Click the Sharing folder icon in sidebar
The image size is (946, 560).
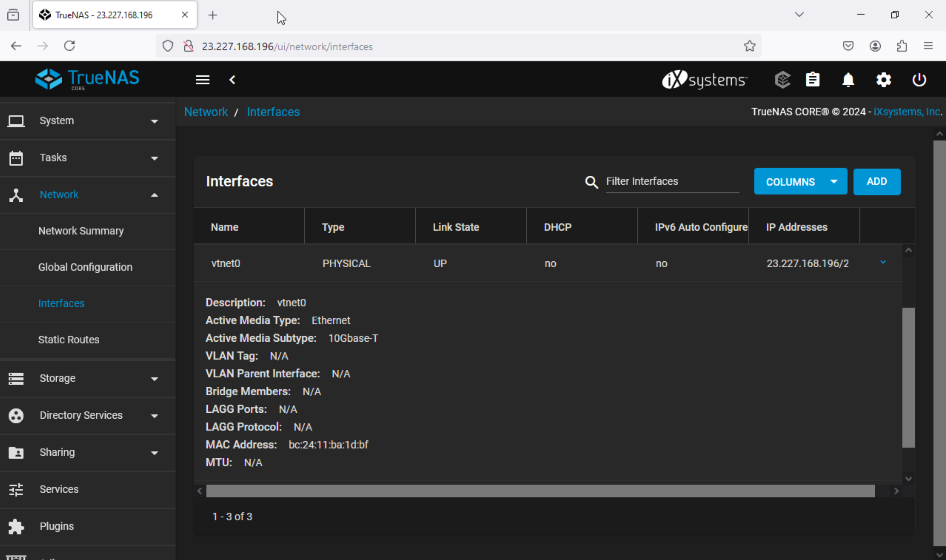click(x=16, y=453)
